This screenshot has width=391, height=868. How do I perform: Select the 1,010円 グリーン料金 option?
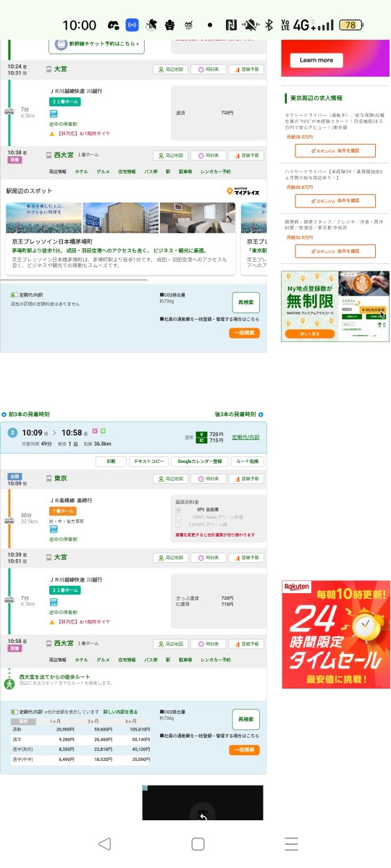pos(178,524)
